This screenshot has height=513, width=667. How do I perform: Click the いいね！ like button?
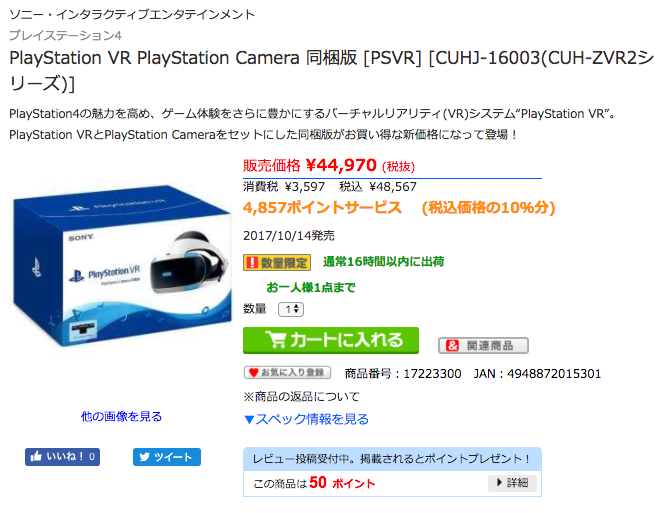[63, 457]
